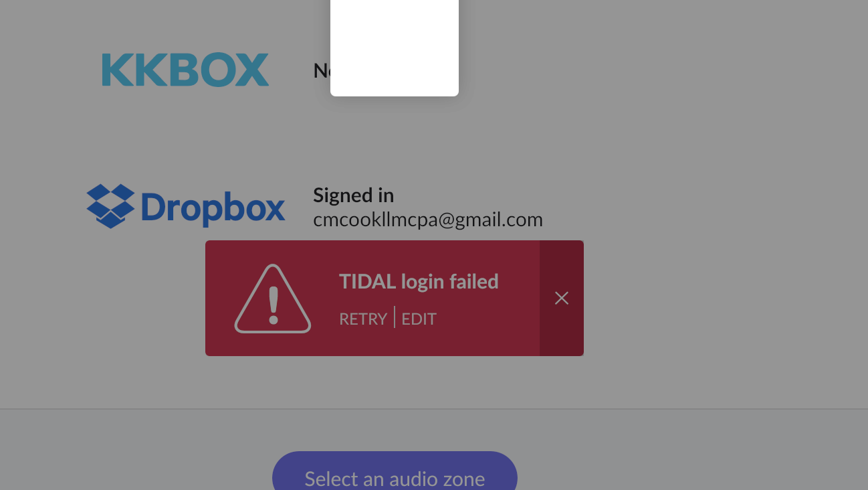The width and height of the screenshot is (868, 490).
Task: Select the Dropbox Signed in label
Action: [x=353, y=195]
